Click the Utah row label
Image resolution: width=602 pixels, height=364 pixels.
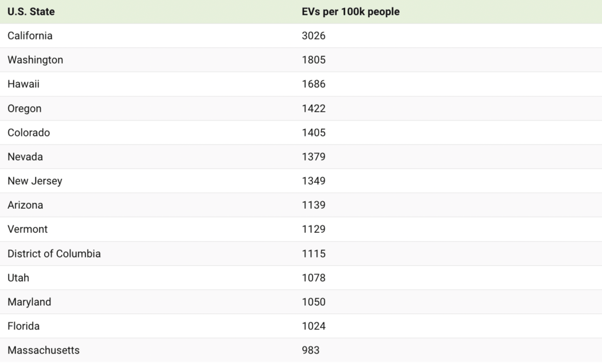coord(18,278)
